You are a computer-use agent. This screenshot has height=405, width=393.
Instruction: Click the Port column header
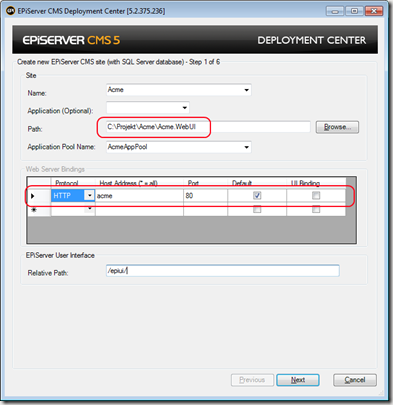coord(205,183)
